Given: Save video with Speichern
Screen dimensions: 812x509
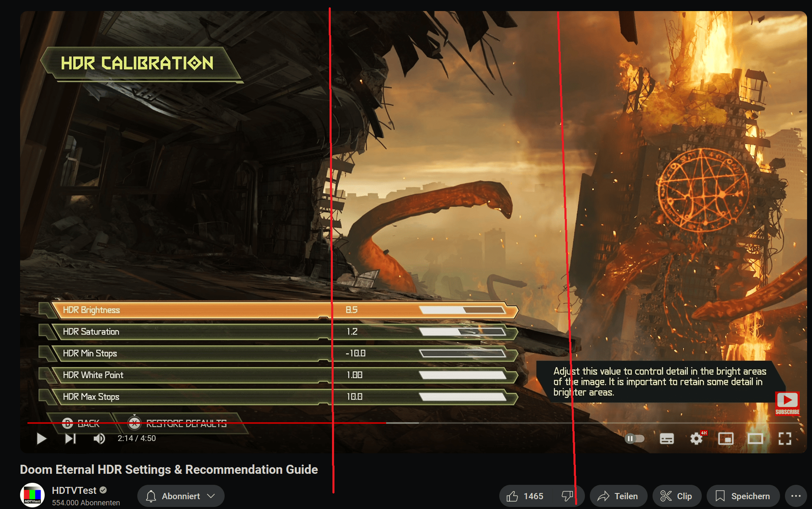Looking at the screenshot, I should click(x=743, y=496).
